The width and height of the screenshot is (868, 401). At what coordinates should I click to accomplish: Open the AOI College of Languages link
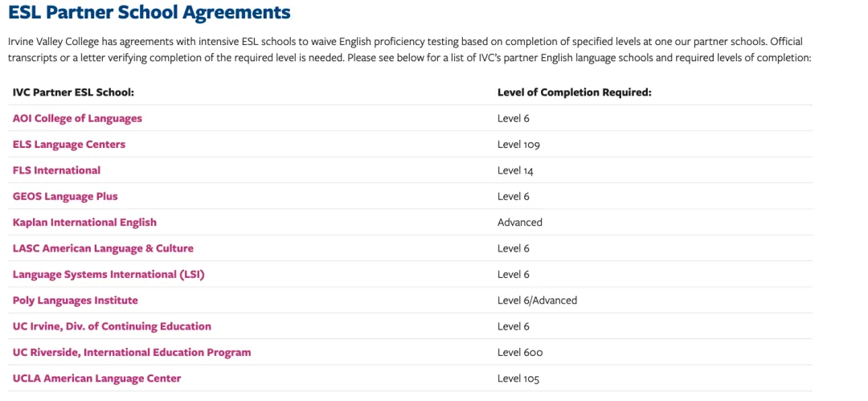click(77, 118)
